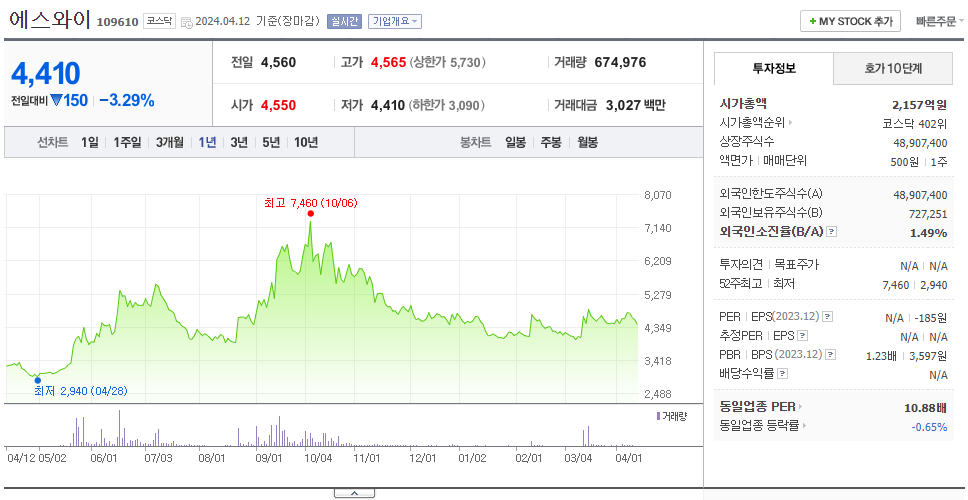This screenshot has width=968, height=500.
Task: Click the stock code 109610
Action: tap(117, 23)
